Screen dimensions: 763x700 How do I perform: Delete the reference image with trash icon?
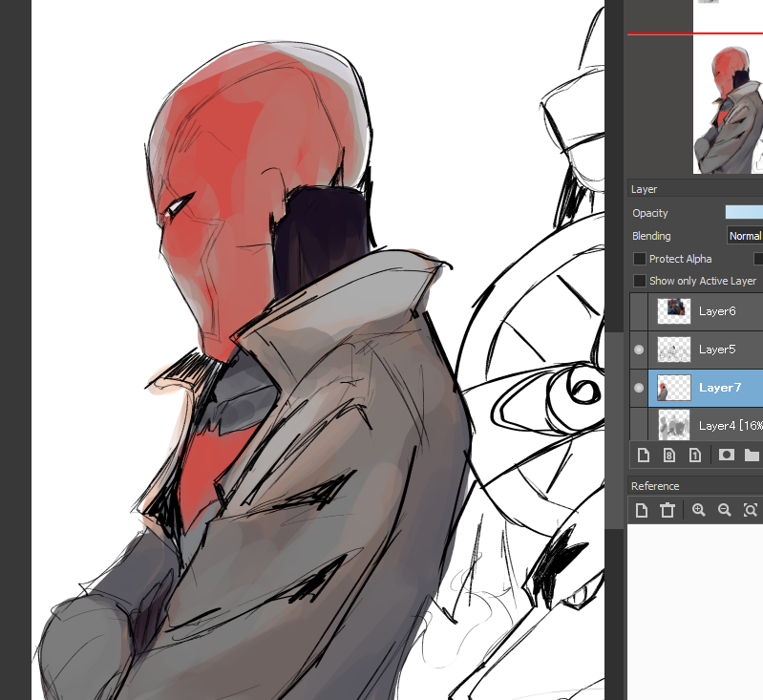(668, 510)
